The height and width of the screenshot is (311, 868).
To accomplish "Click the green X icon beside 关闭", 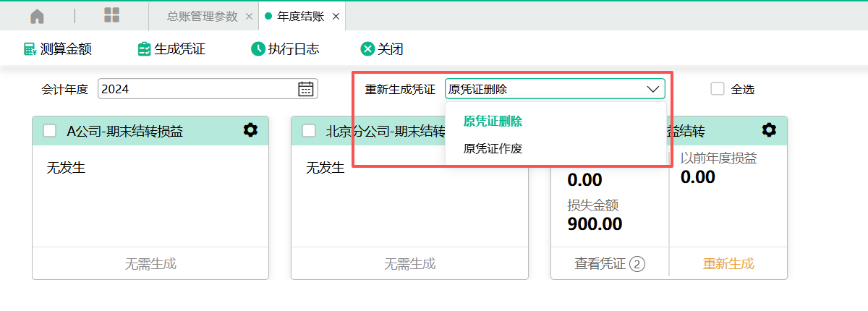I will coord(367,49).
